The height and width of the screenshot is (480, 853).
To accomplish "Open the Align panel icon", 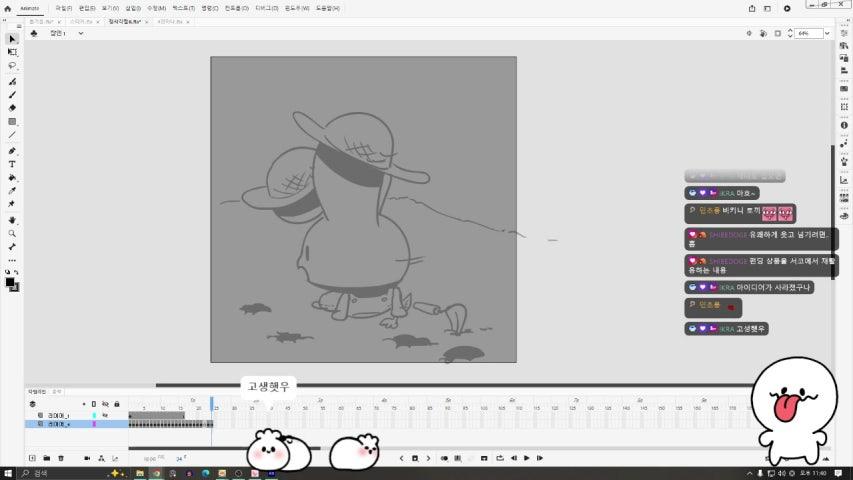I will [x=844, y=70].
